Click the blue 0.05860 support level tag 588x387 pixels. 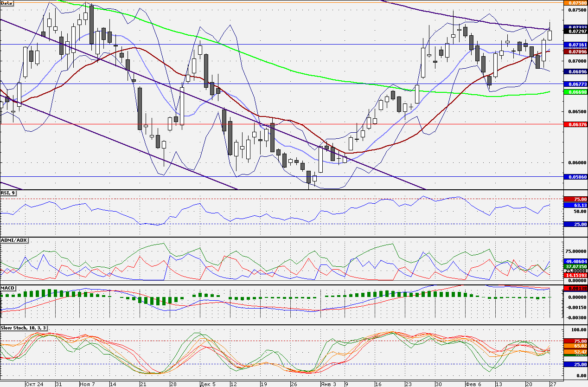pos(575,177)
